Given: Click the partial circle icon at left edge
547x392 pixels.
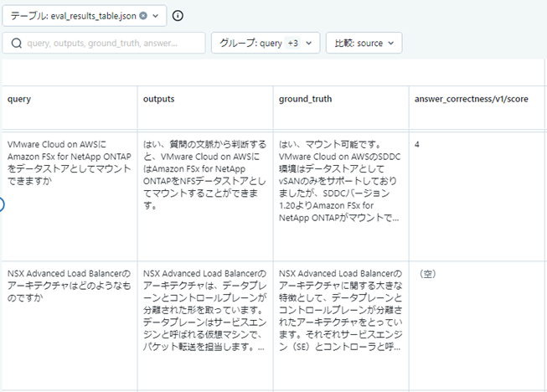Looking at the screenshot, I should pyautogui.click(x=2, y=204).
